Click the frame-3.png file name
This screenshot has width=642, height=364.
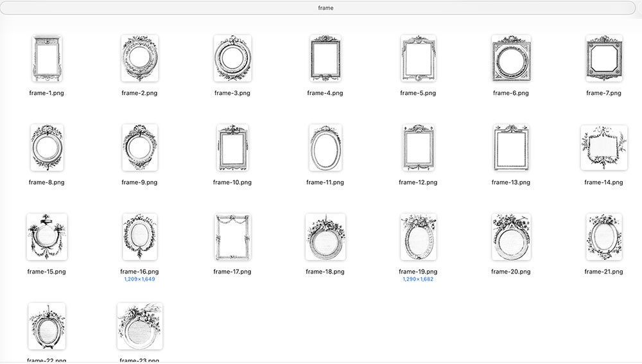click(x=232, y=93)
